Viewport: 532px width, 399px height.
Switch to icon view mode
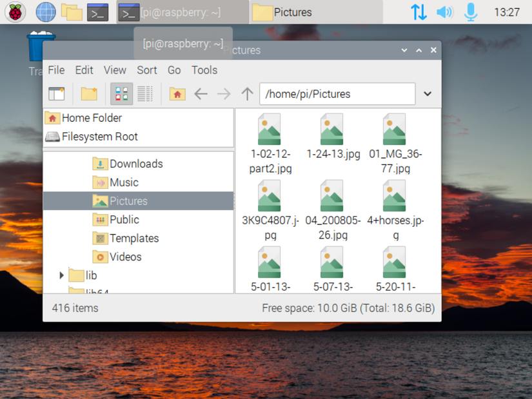pos(121,94)
